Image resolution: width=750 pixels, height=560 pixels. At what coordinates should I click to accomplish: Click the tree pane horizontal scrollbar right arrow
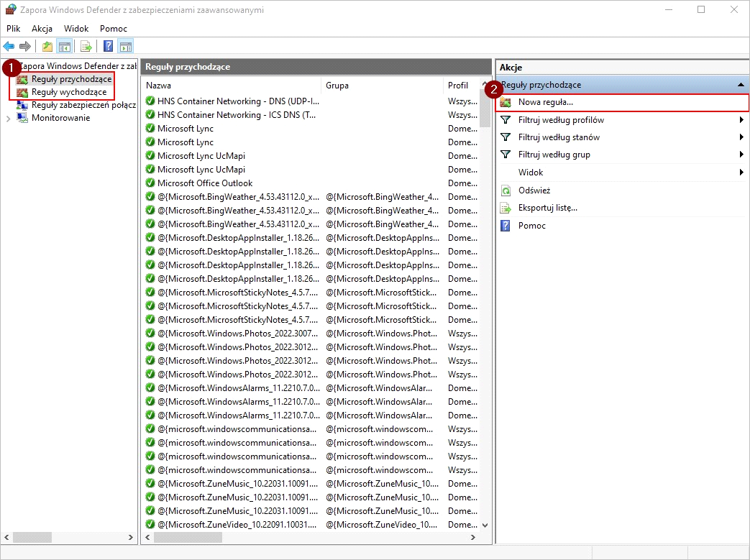(131, 538)
